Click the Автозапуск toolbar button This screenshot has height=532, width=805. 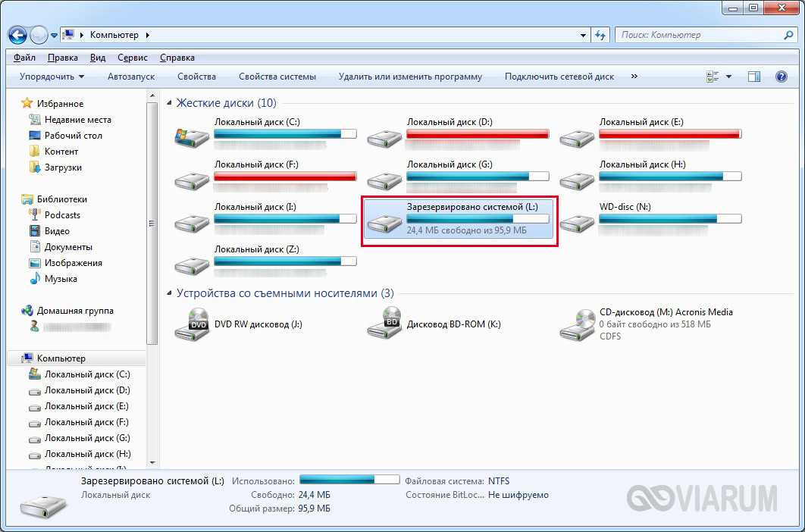[x=131, y=77]
